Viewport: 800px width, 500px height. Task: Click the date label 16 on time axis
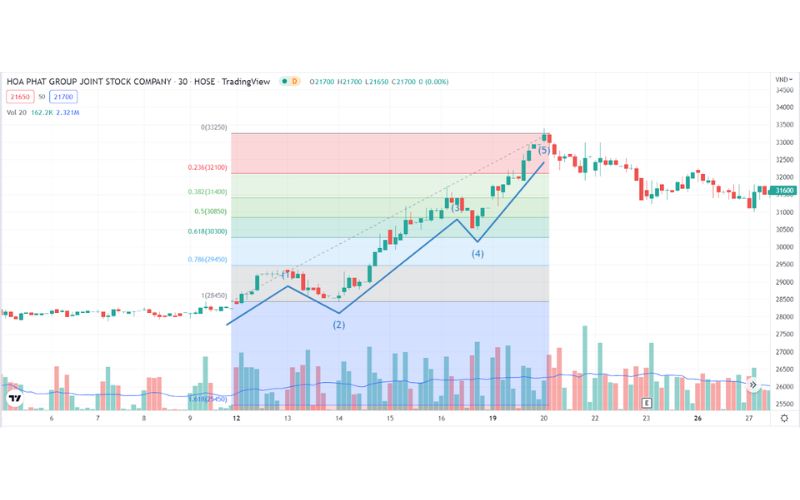(x=441, y=418)
